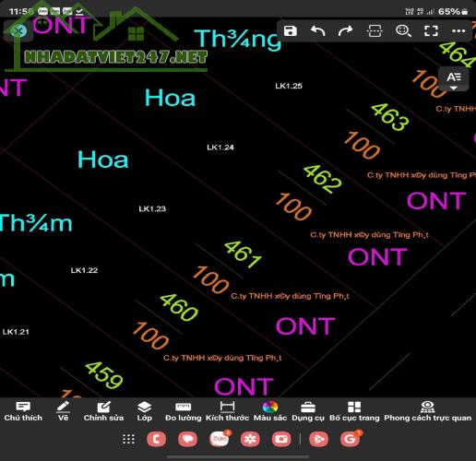
Task: Open Zalo app from the dock
Action: (x=220, y=439)
